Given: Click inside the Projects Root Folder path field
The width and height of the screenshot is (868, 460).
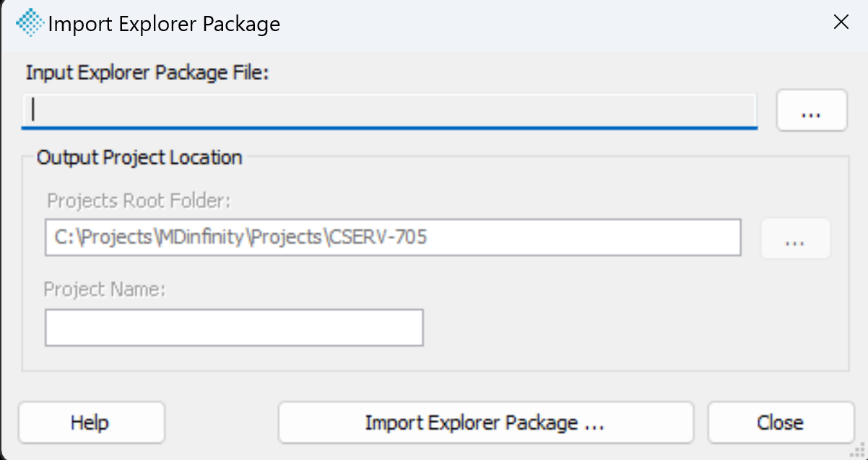Looking at the screenshot, I should click(393, 238).
